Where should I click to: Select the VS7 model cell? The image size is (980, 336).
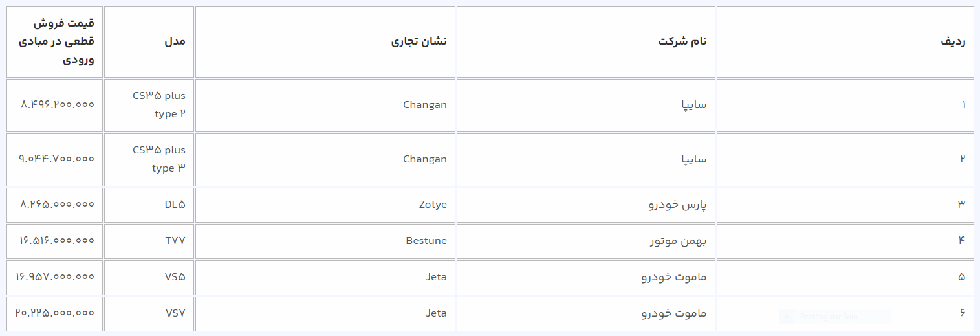click(x=175, y=313)
